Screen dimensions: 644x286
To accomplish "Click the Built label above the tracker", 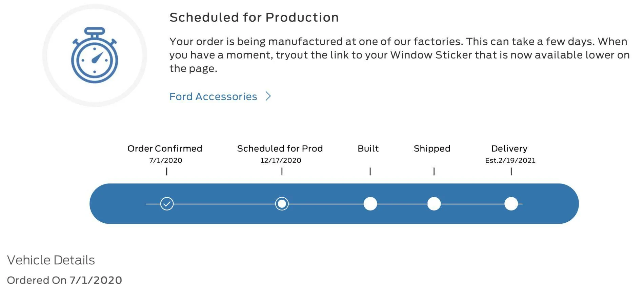I will point(368,149).
